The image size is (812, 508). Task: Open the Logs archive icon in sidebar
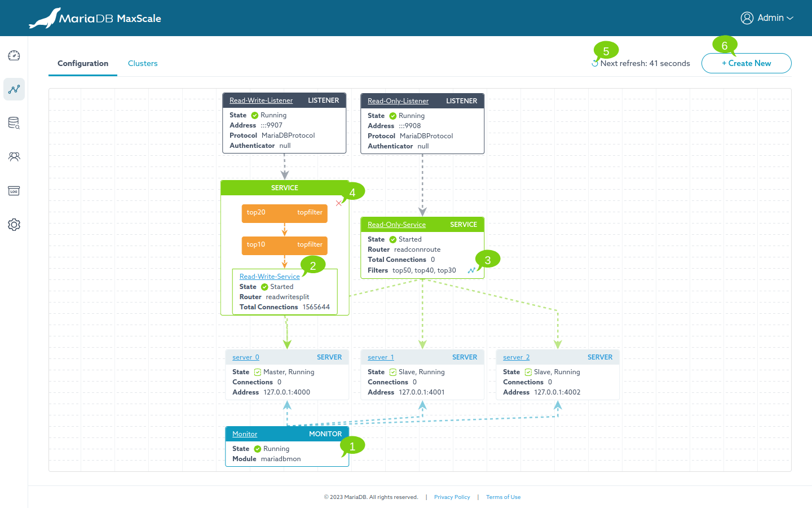click(x=14, y=191)
